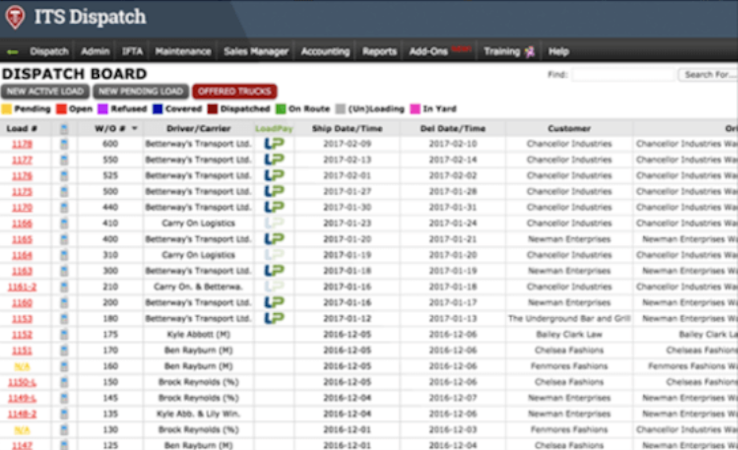Sort by Del Date/Time column header
Image resolution: width=738 pixels, height=450 pixels.
[x=452, y=129]
